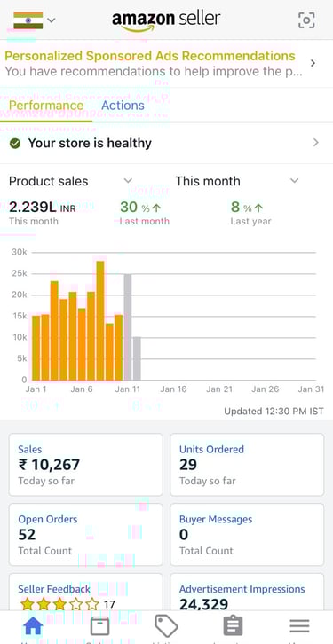Open the hamburger menu icon
Screen dimensions: 333x644
coord(299,626)
